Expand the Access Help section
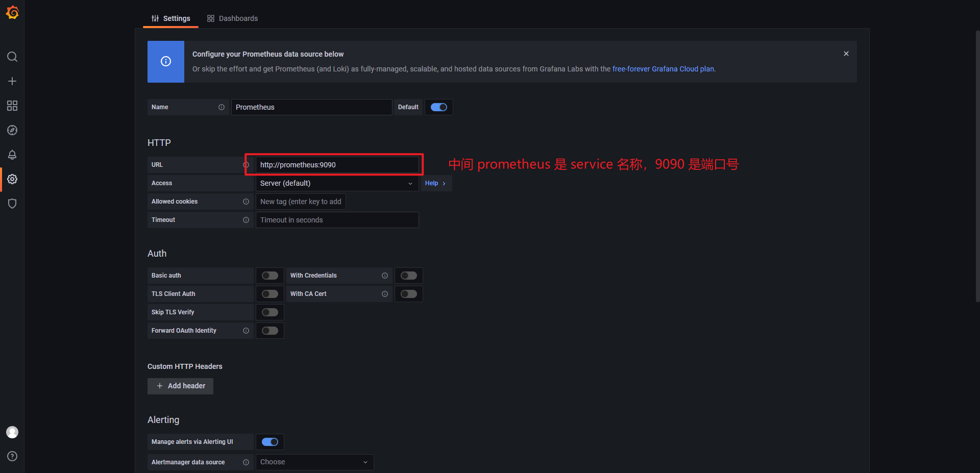 (436, 183)
